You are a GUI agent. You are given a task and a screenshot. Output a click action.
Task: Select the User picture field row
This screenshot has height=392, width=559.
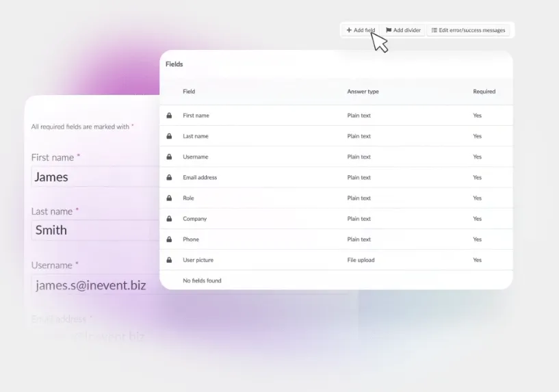(336, 260)
